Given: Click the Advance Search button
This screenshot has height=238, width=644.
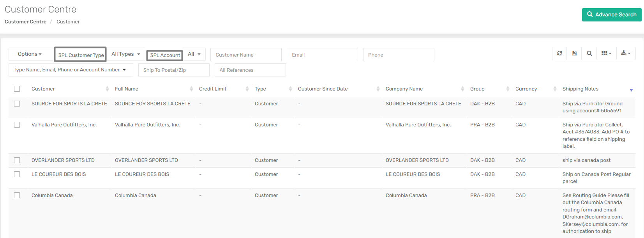Looking at the screenshot, I should (612, 15).
